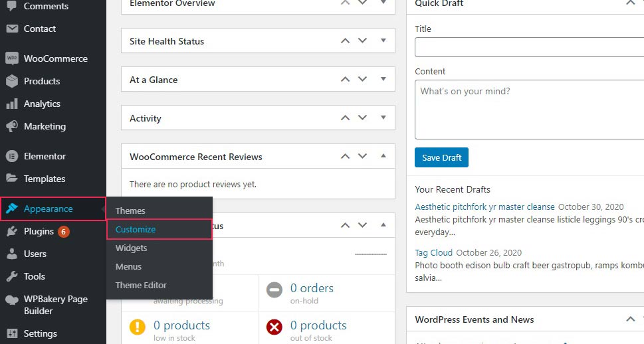Click the Plugins plug icon
644x344 pixels.
[x=12, y=231]
